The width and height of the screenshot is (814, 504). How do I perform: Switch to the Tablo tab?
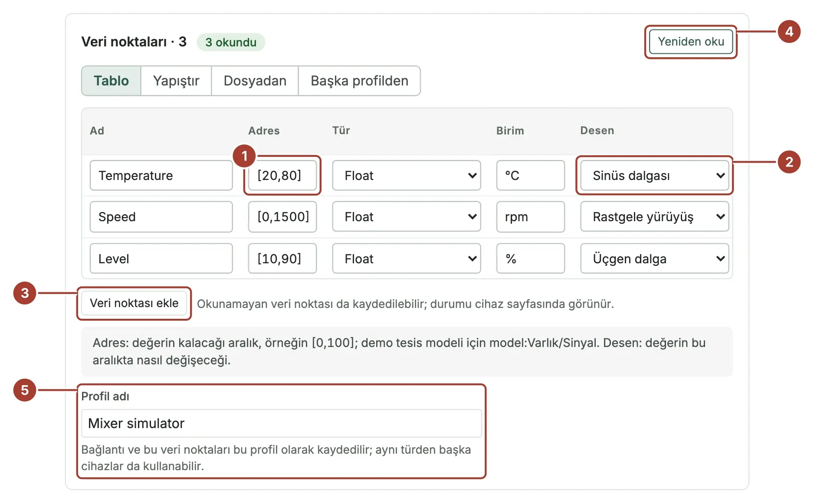111,81
